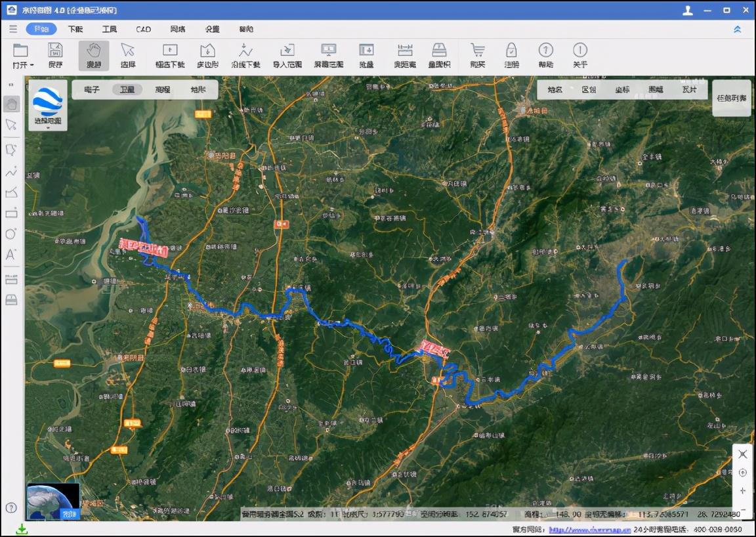Screen dimensions: 756x537
Task: Click the distance ruler icon in the left sidebar
Action: [x=11, y=280]
